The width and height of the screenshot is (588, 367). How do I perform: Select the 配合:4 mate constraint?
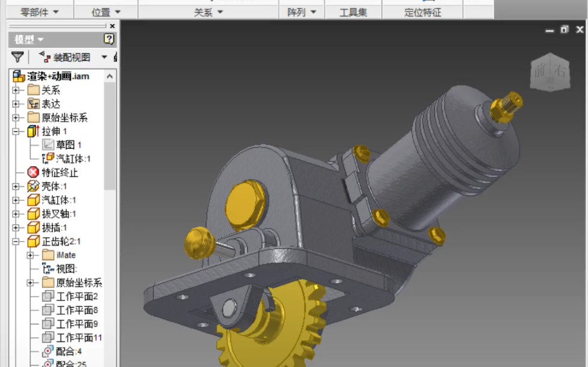pyautogui.click(x=68, y=351)
